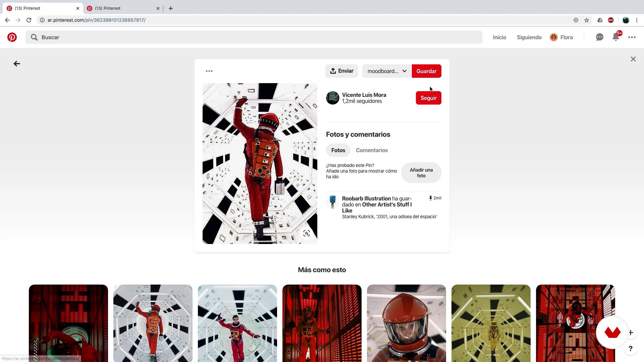Open fourth related pin red corridor

coord(322,323)
